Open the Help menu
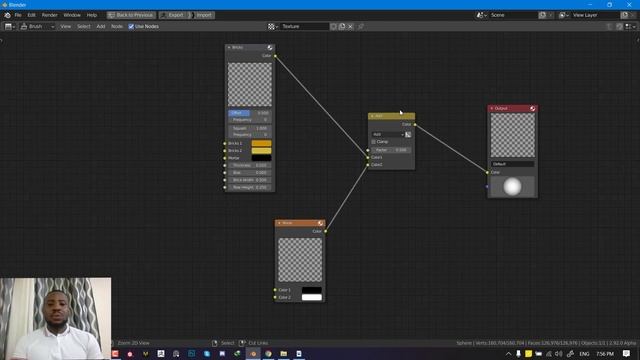Image resolution: width=640 pixels, height=360 pixels. tap(91, 15)
